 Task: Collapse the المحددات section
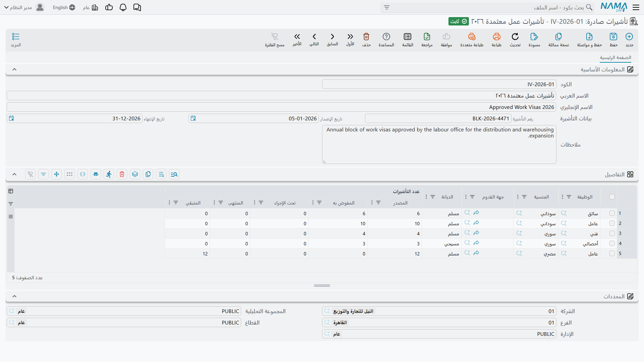tap(14, 296)
